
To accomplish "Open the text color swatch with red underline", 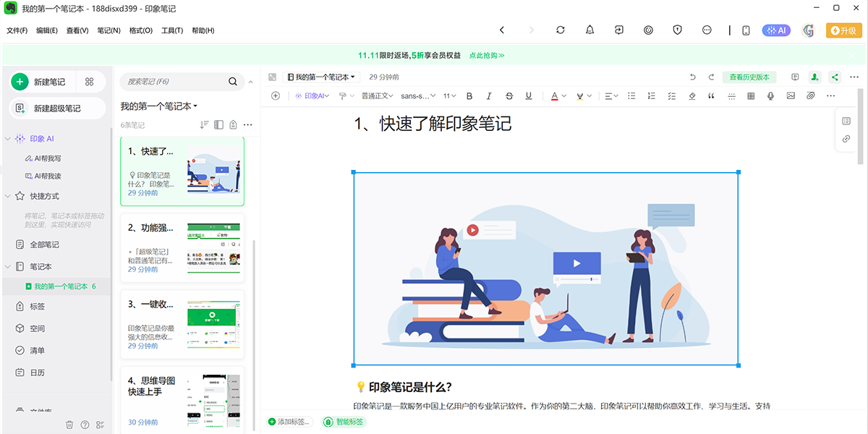I will tap(554, 95).
